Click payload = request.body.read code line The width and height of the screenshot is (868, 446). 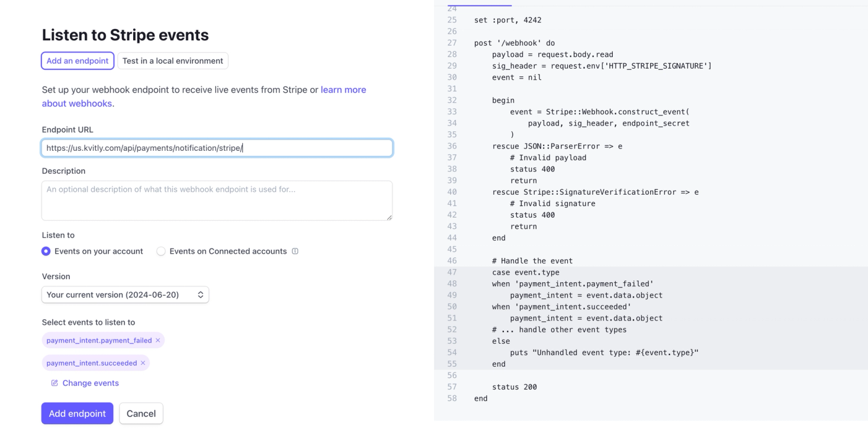point(552,54)
